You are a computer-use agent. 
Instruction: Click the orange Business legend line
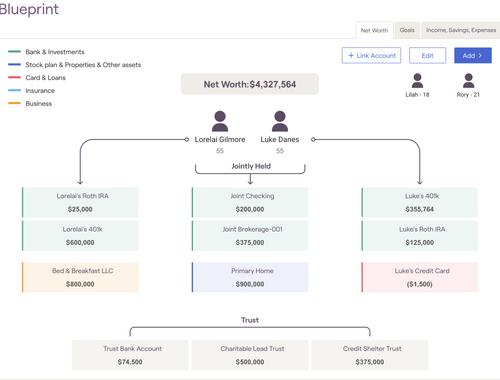coord(14,103)
